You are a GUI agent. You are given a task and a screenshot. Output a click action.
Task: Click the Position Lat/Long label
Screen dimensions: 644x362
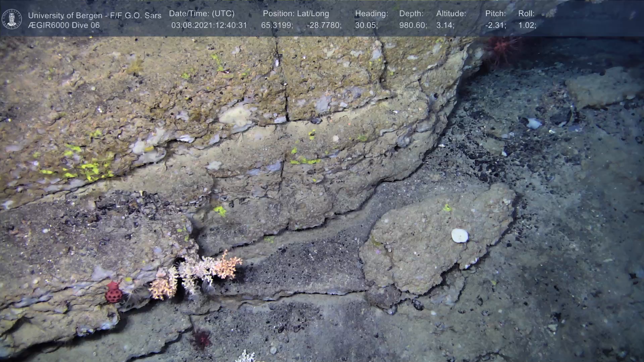click(296, 14)
